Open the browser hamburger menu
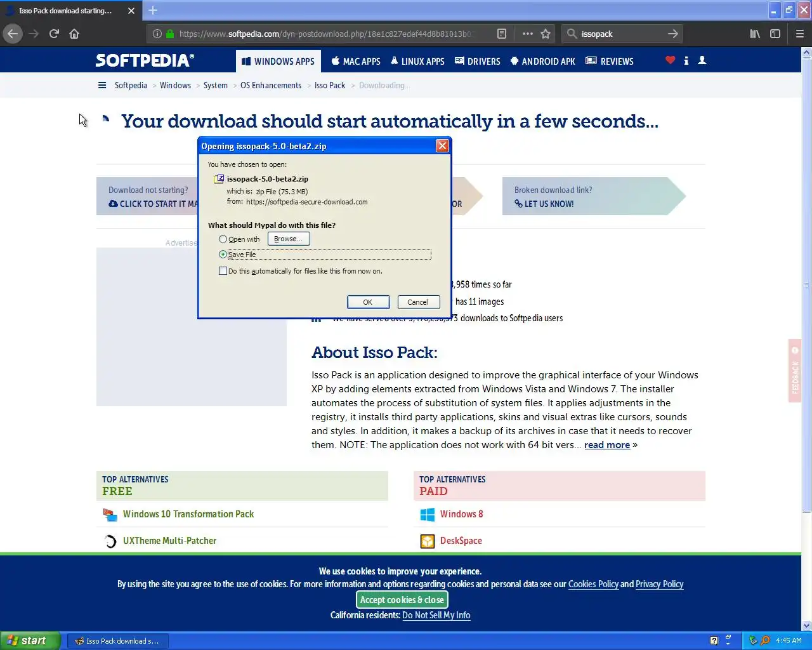The width and height of the screenshot is (812, 650). (x=800, y=34)
